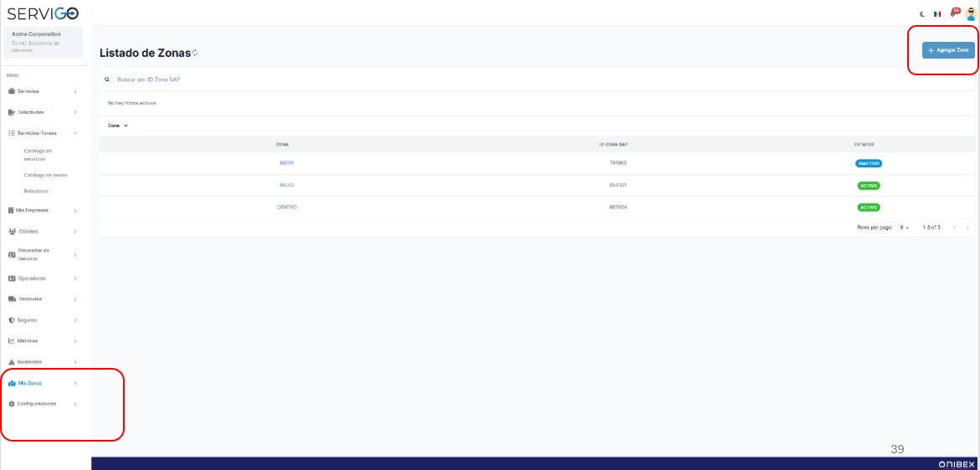Click the Servicios briefcase icon

[11, 91]
